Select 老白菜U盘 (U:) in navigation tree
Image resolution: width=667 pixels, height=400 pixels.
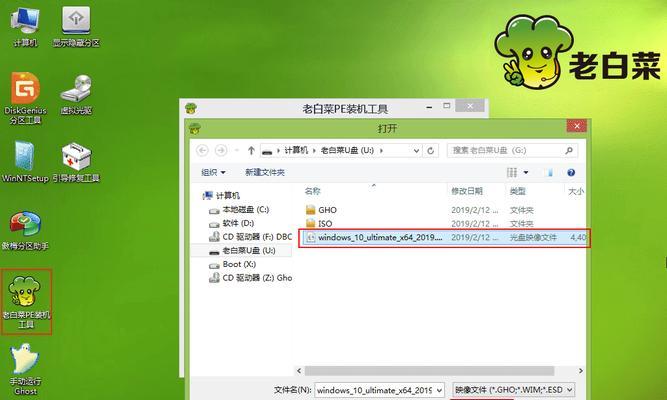(242, 250)
